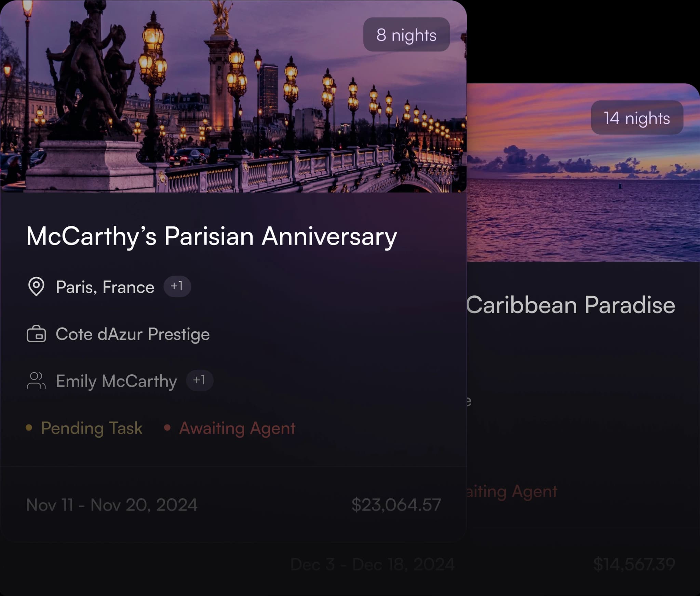Click the briefcase icon beside Cote dAzur Prestige
700x596 pixels.
(x=36, y=334)
